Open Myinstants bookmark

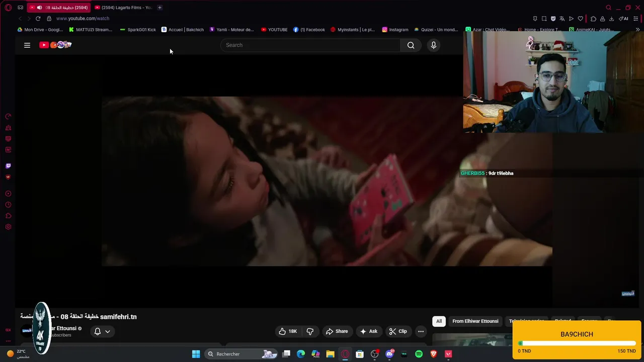click(x=352, y=30)
